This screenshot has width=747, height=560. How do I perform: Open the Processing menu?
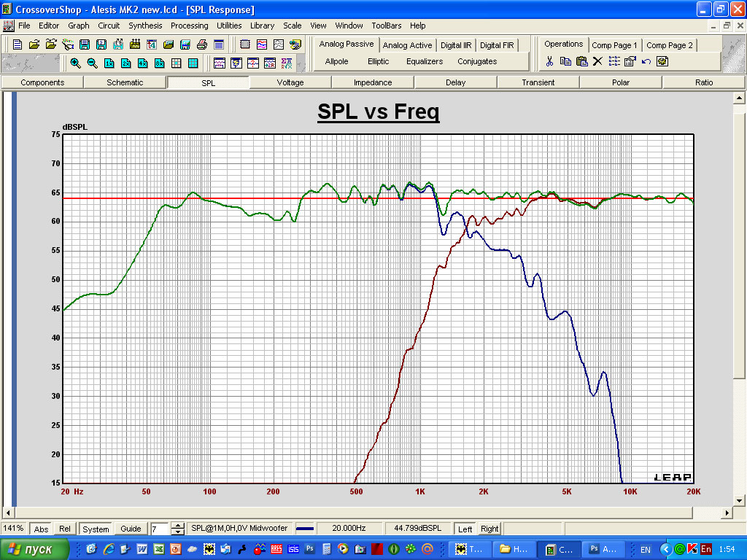[x=190, y=26]
